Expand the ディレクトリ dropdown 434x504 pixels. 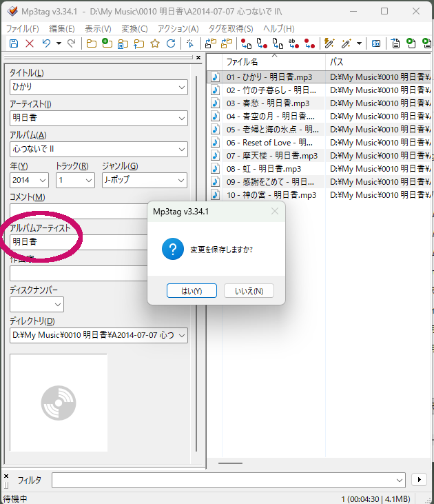tap(182, 336)
